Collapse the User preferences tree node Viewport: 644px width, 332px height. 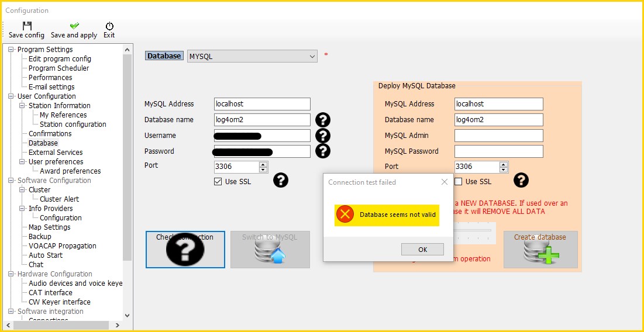[x=22, y=162]
